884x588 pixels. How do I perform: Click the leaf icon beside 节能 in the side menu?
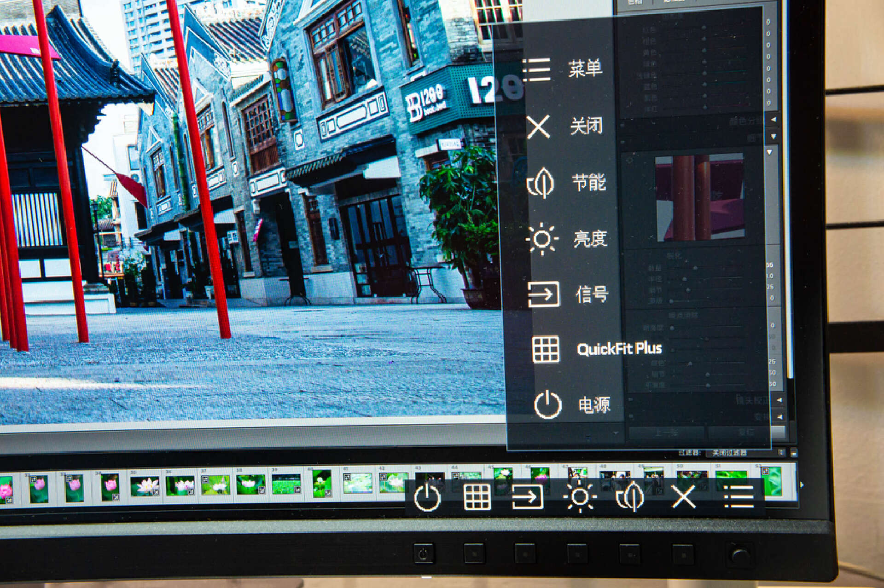[x=541, y=183]
